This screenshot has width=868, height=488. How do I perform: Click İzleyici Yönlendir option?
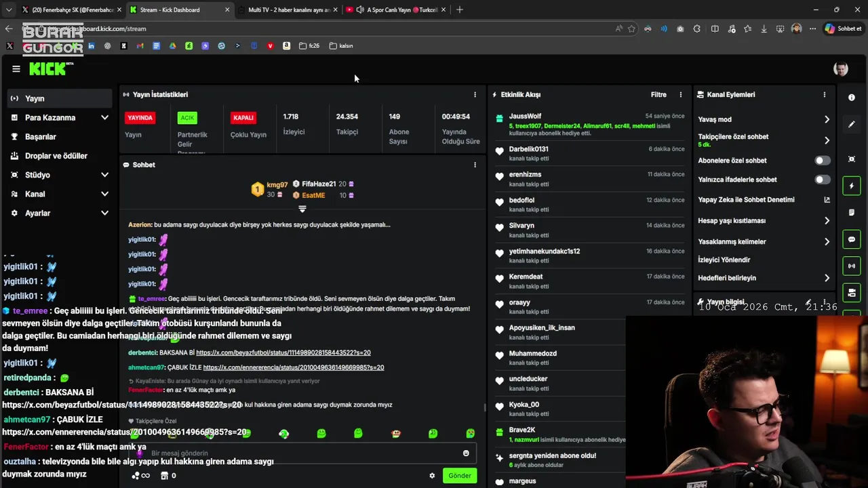(724, 260)
